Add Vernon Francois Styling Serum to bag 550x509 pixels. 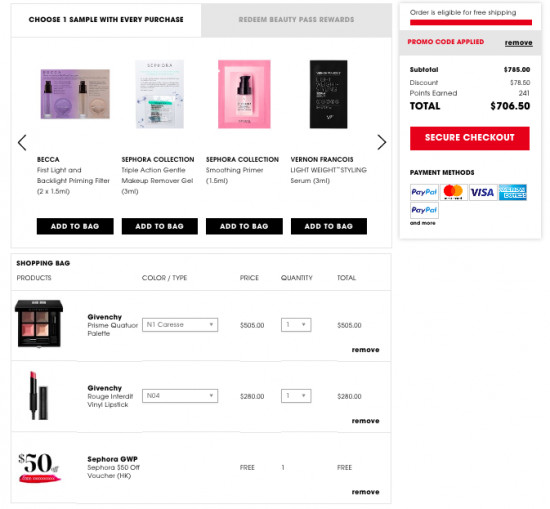(x=329, y=226)
